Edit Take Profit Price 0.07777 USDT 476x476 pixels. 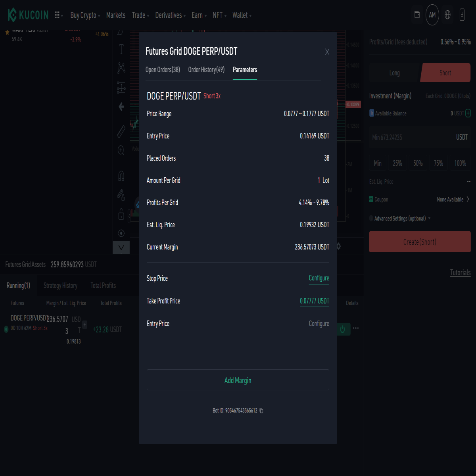(315, 301)
